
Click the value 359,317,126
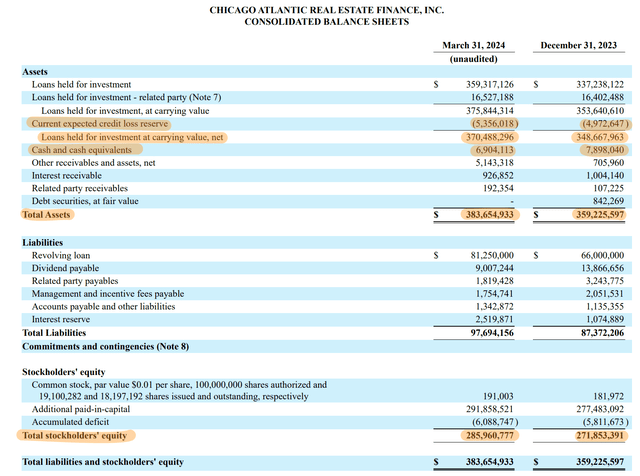tap(490, 85)
